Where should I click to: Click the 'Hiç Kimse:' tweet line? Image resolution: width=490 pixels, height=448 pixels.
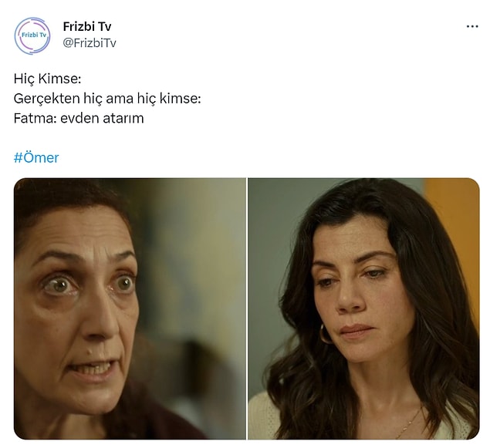(x=48, y=79)
